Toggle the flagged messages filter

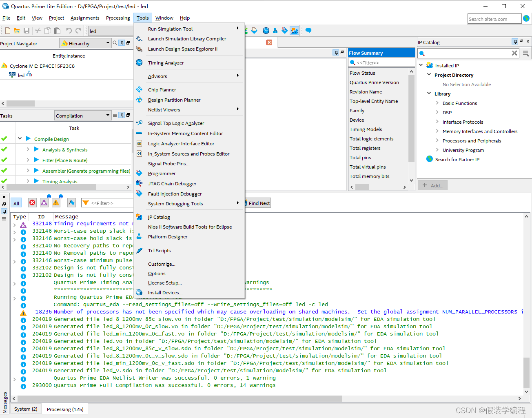tap(71, 202)
